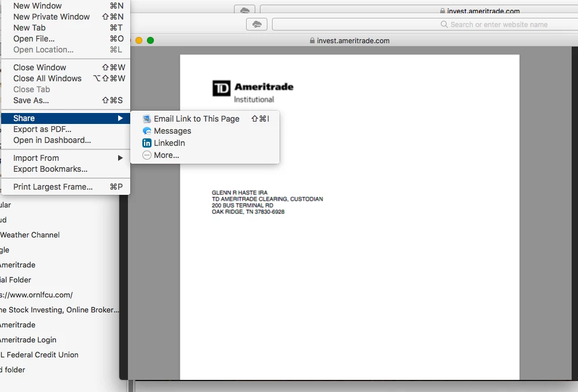Select Print Largest Frame…
The image size is (578, 392).
(x=66, y=187)
